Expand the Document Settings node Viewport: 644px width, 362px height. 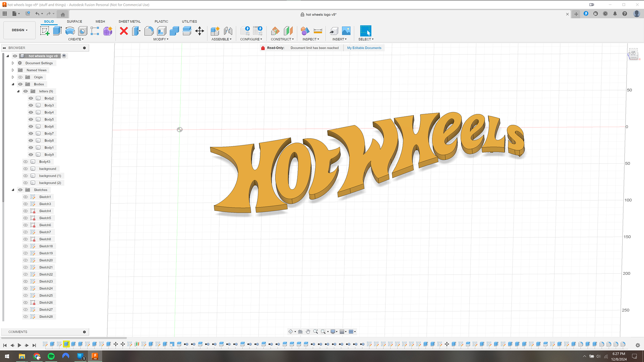(13, 63)
